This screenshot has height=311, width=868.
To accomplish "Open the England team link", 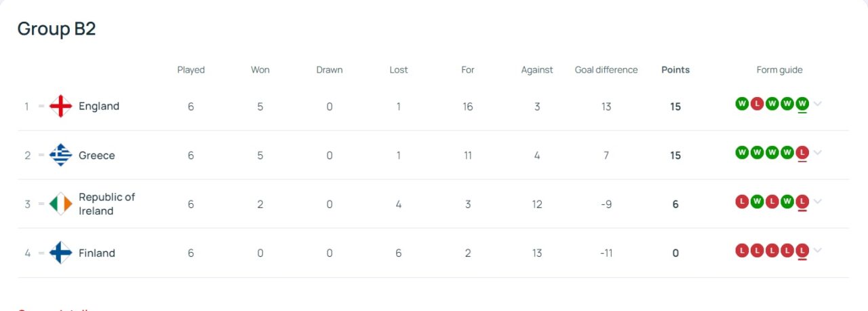I will [99, 106].
